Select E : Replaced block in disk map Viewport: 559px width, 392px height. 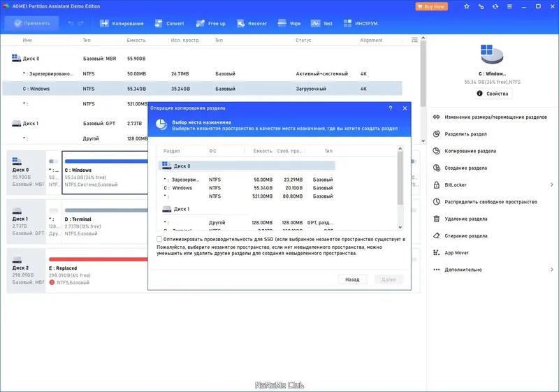tap(97, 270)
